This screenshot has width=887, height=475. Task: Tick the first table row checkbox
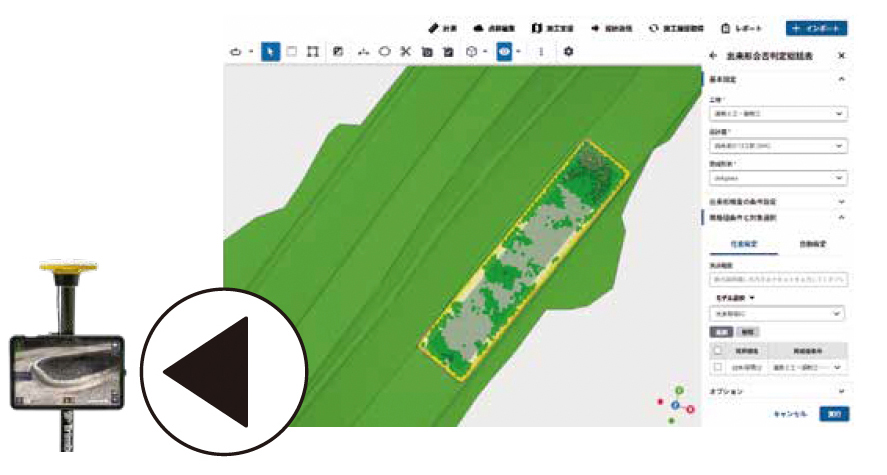[x=718, y=367]
